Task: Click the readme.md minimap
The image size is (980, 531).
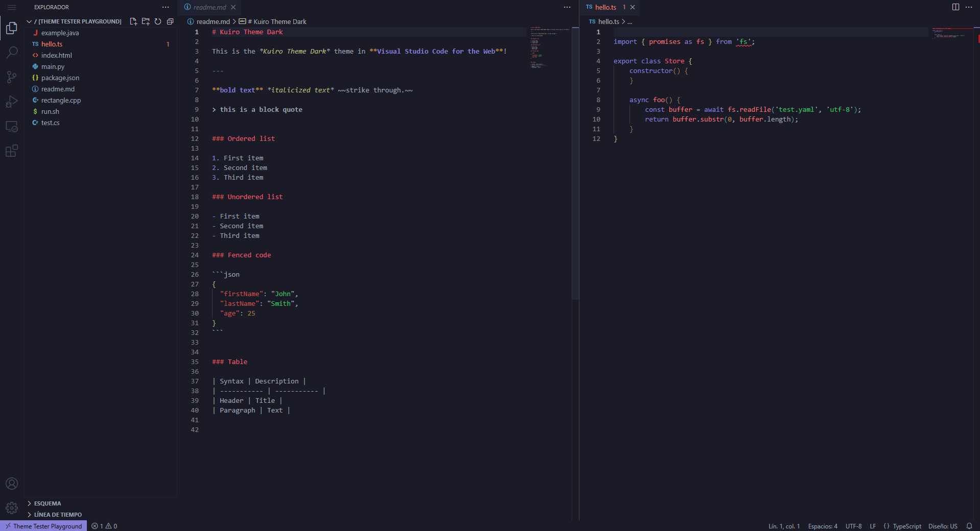Action: pos(550,47)
